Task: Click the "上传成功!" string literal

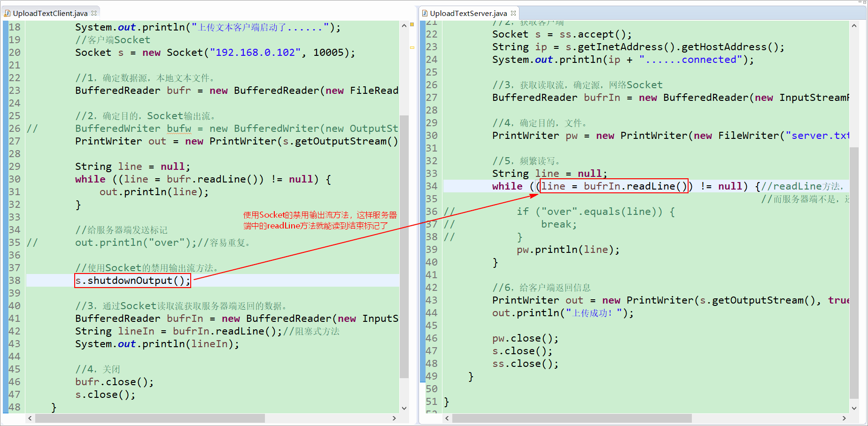Action: point(593,313)
